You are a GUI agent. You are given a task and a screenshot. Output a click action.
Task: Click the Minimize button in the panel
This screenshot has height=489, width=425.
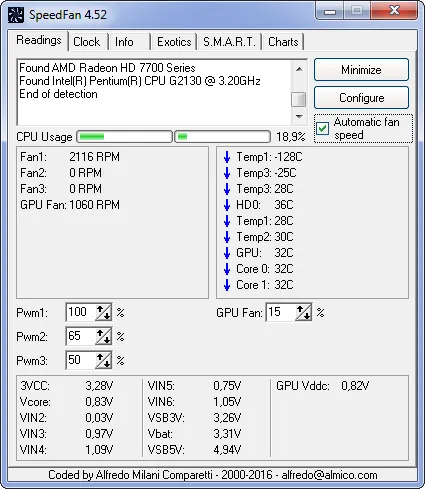pyautogui.click(x=361, y=70)
